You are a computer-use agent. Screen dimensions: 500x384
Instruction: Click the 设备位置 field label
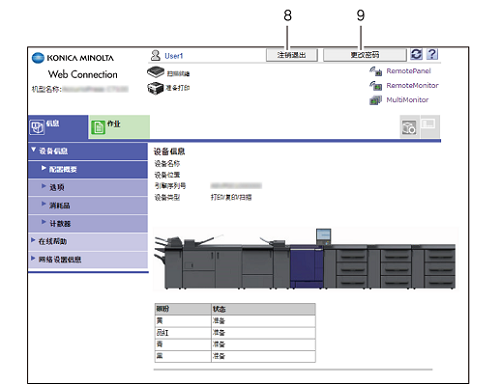coord(167,175)
